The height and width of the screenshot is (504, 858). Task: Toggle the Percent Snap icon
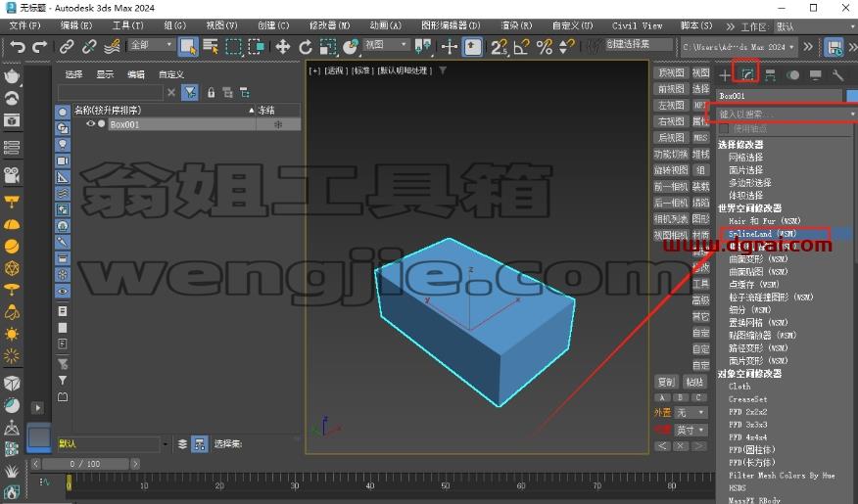545,47
